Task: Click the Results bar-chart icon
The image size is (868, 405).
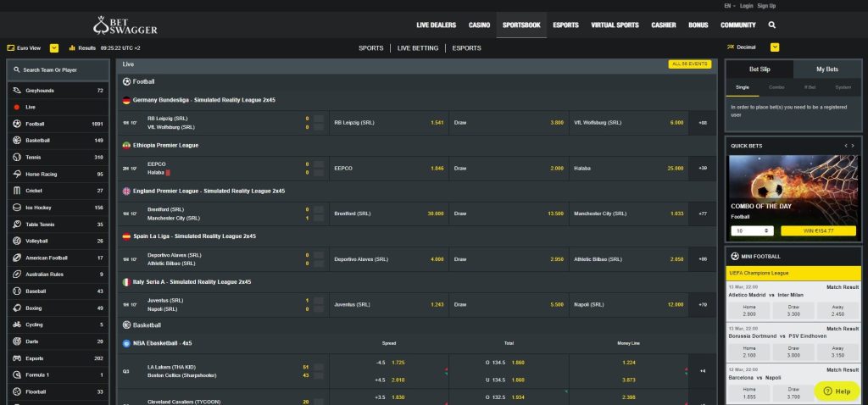Action: [72, 47]
